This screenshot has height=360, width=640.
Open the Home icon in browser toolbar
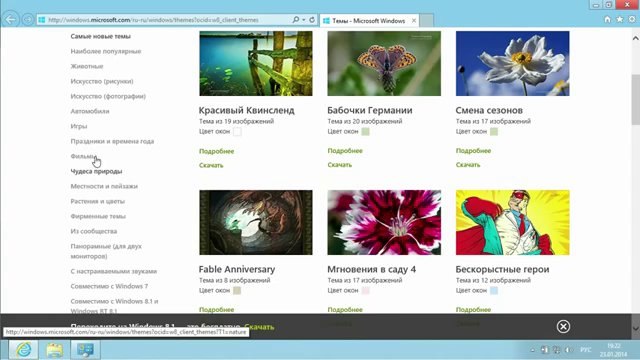607,19
